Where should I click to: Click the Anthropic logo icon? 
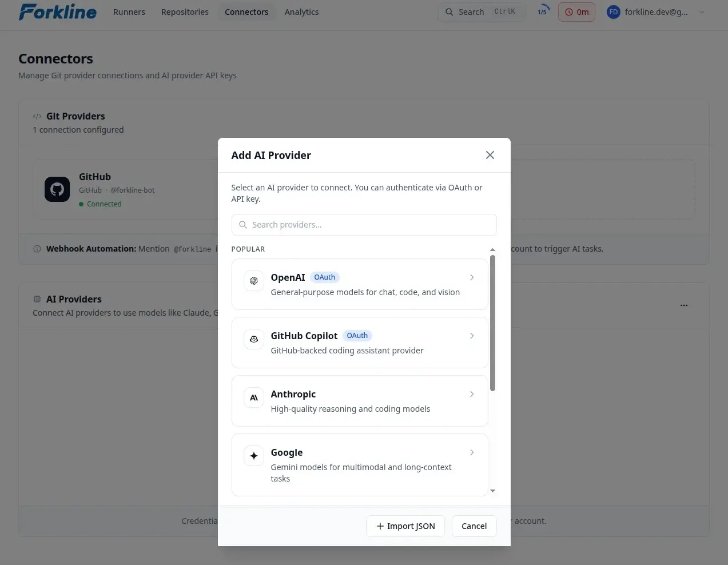click(254, 397)
